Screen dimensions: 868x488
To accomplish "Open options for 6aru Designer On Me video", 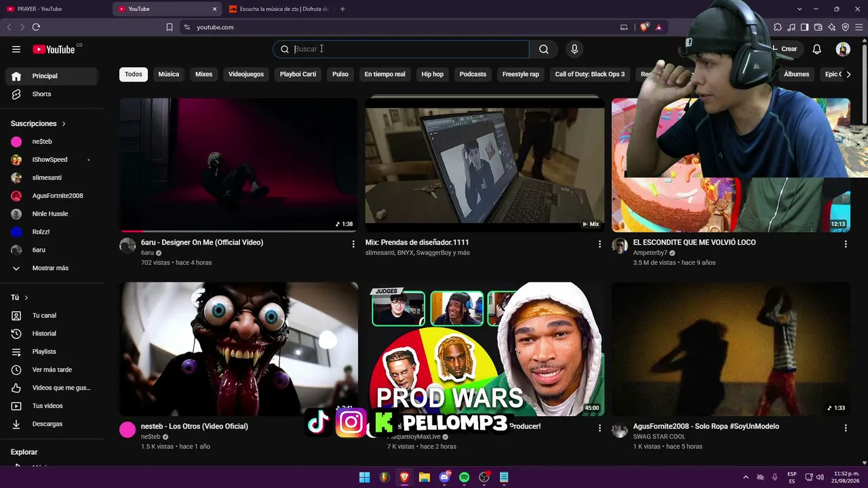I will 353,244.
